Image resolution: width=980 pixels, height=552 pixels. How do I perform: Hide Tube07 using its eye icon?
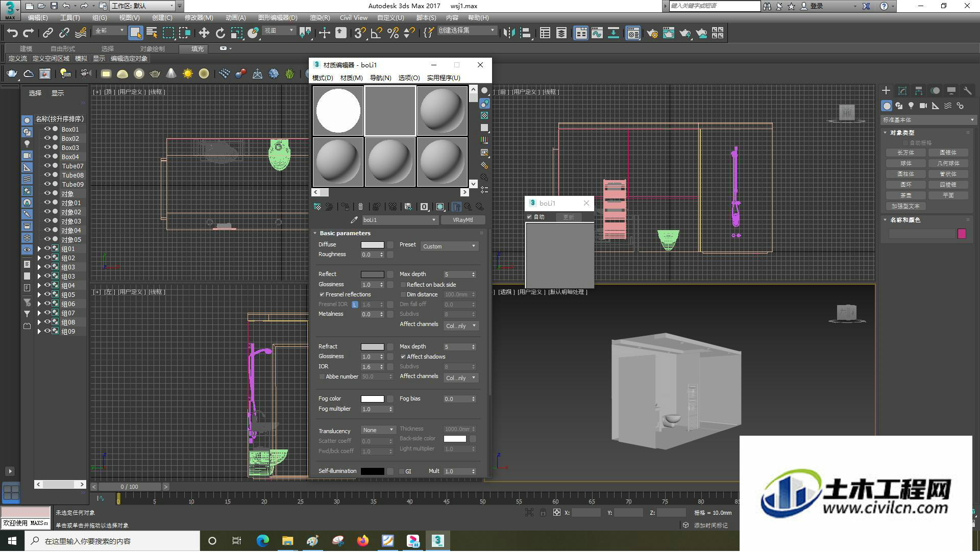click(47, 166)
